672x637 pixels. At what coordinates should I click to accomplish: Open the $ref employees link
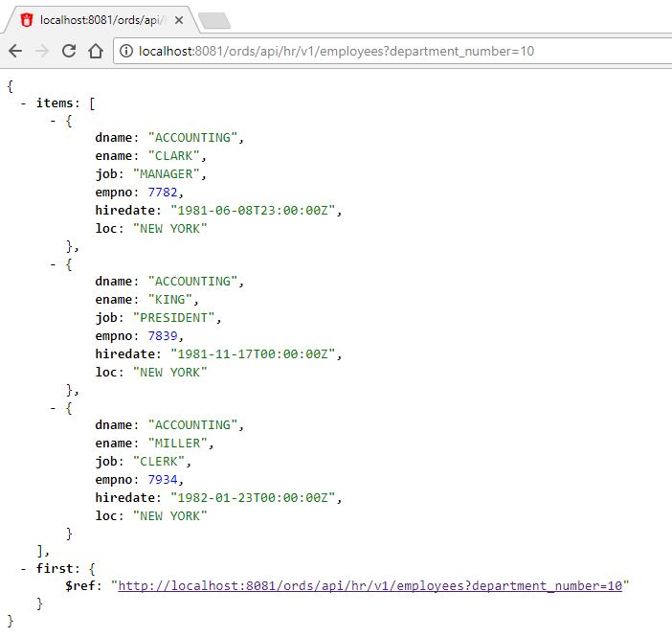click(x=370, y=586)
